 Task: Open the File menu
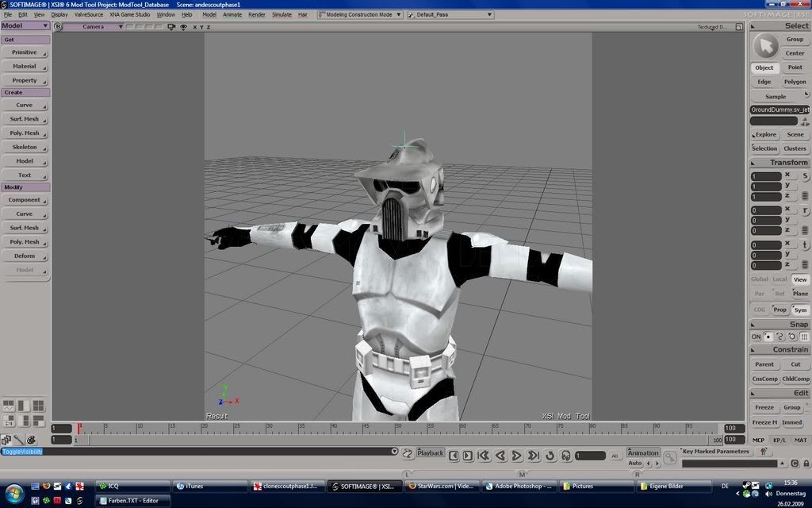[8, 14]
